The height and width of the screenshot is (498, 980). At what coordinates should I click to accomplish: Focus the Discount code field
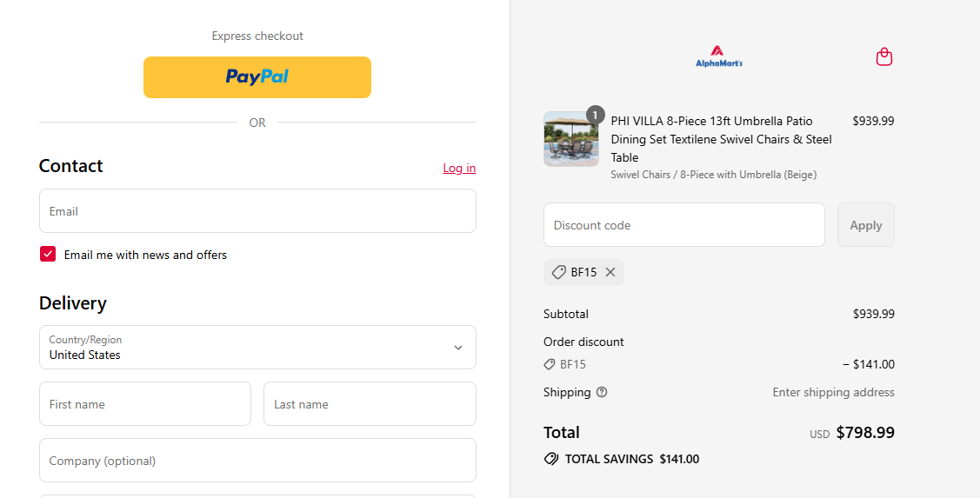pos(684,225)
